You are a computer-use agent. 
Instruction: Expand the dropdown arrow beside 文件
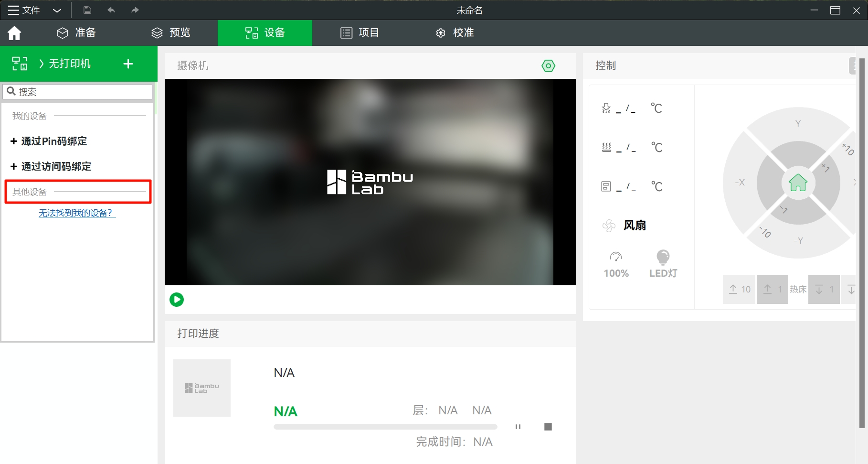pos(57,11)
